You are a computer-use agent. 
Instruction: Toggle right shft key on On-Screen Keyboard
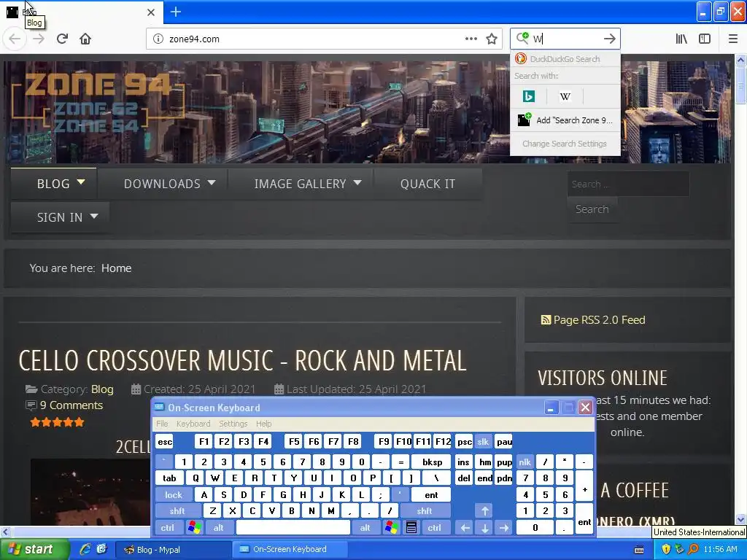click(x=424, y=511)
